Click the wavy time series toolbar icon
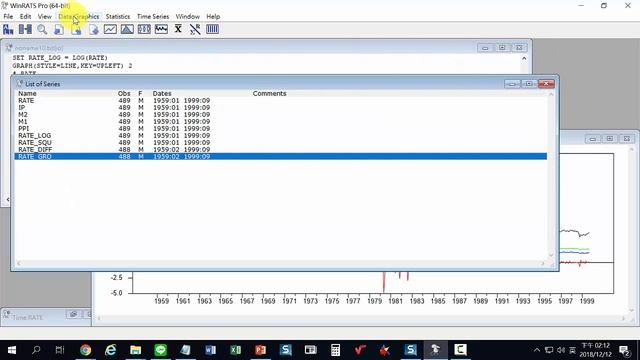 (161, 29)
